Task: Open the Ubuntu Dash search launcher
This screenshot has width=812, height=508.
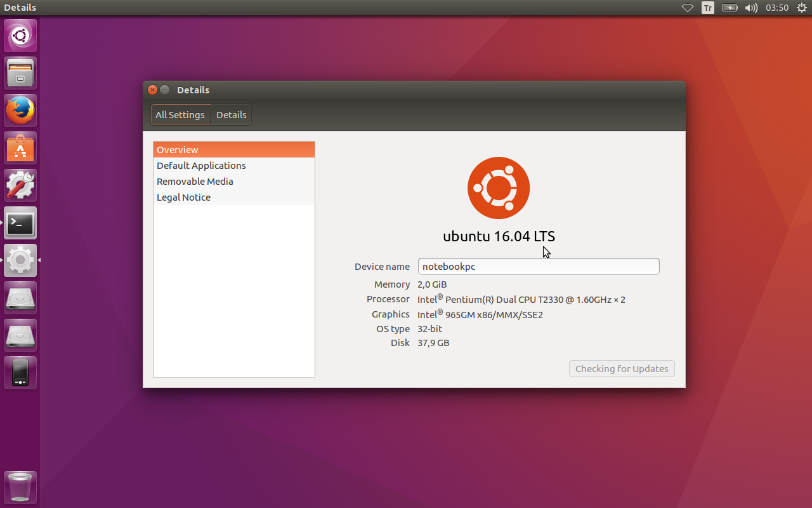Action: pyautogui.click(x=20, y=36)
